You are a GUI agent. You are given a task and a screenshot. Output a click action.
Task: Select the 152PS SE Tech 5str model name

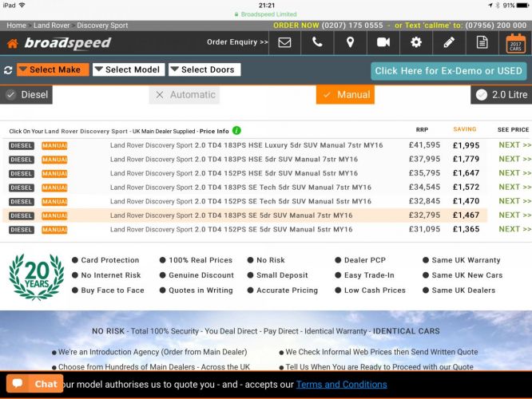(x=240, y=201)
